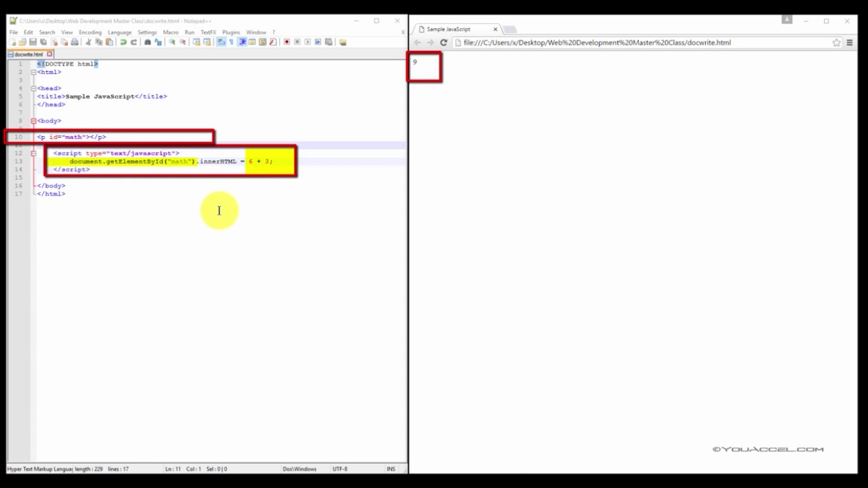Click the Replace toolbar icon

(x=158, y=42)
